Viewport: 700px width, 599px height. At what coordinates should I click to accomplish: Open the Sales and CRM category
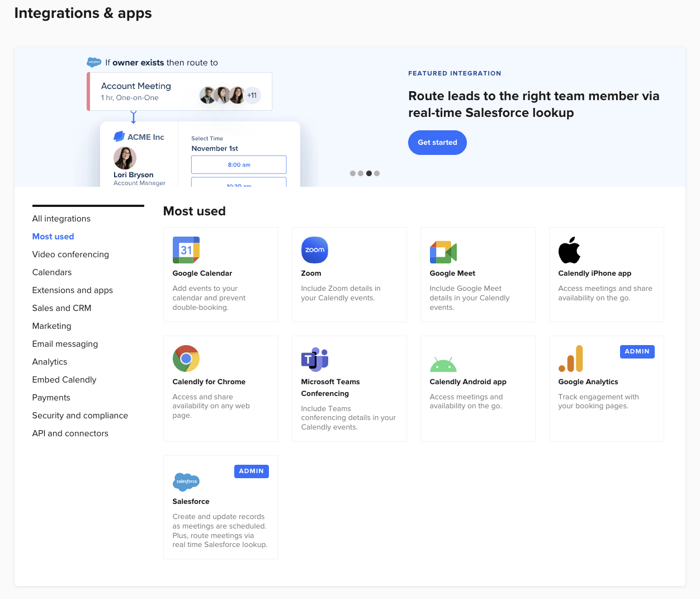click(62, 308)
